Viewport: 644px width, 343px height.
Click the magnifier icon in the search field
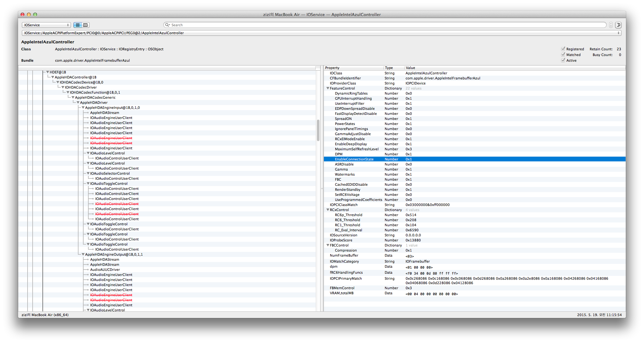click(167, 25)
